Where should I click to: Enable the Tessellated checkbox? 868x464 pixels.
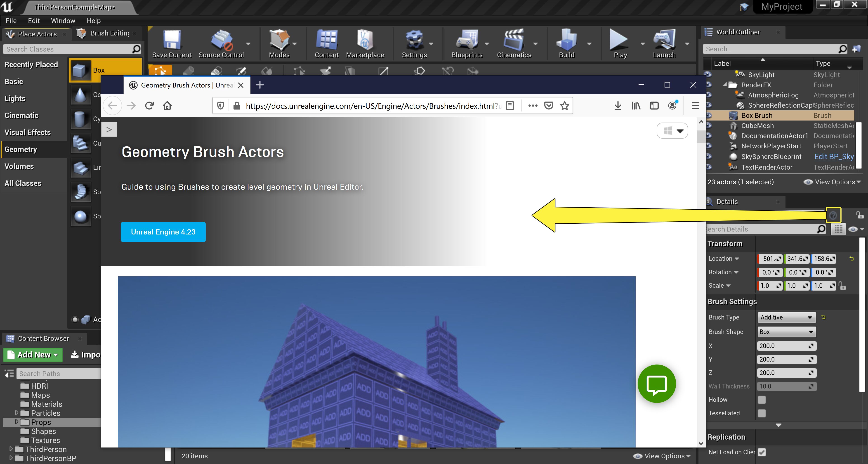tap(762, 413)
